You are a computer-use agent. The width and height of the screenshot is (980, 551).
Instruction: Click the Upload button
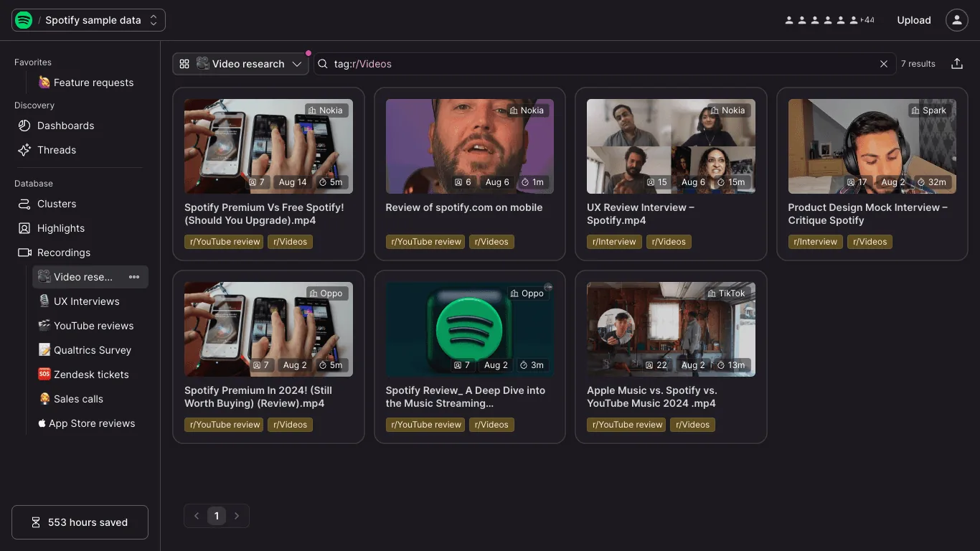click(x=914, y=20)
